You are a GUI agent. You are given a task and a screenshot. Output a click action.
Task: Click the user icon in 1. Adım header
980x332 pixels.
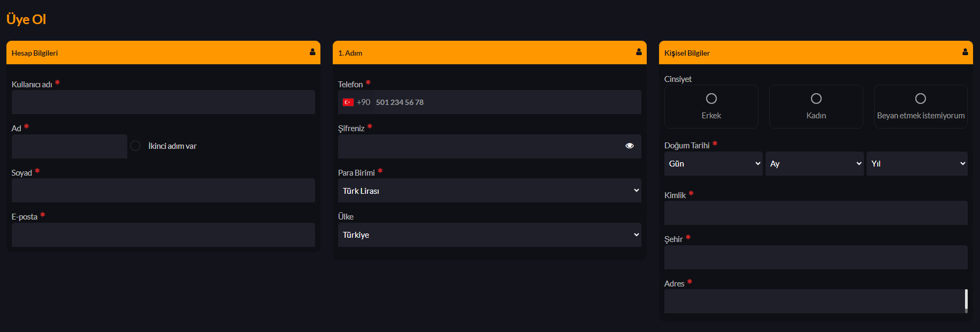coord(639,52)
